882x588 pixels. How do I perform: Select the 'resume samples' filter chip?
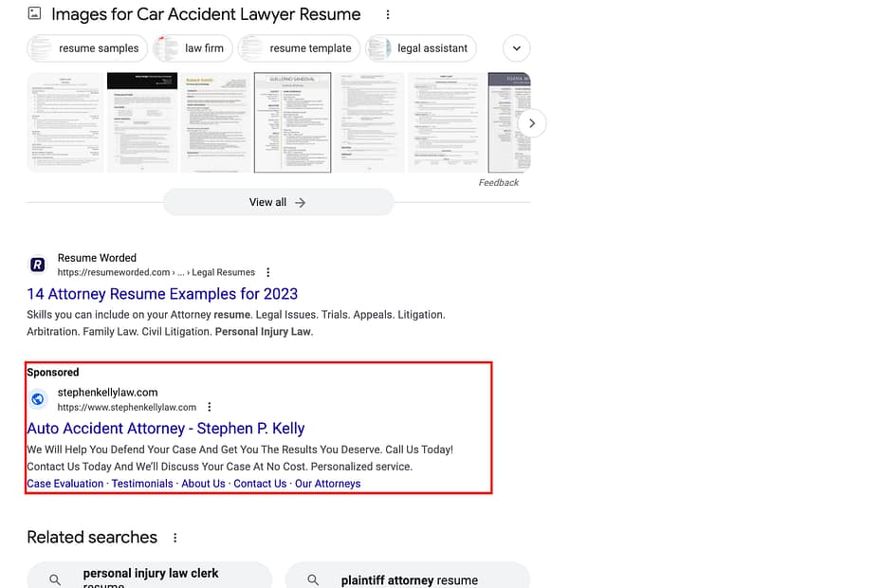pos(87,48)
